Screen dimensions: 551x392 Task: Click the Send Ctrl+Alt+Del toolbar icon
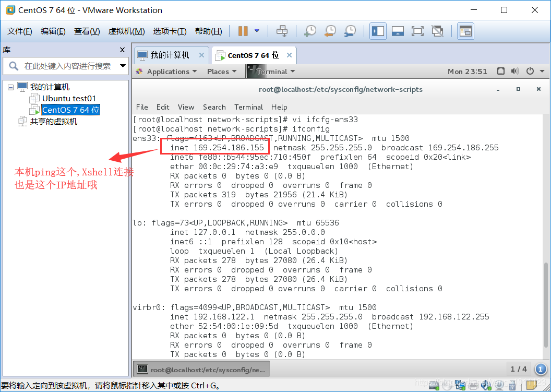coord(282,31)
